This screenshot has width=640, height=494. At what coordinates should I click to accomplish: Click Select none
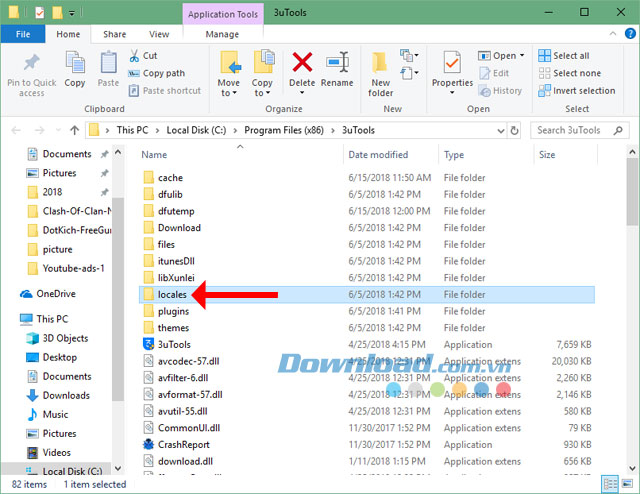click(569, 73)
